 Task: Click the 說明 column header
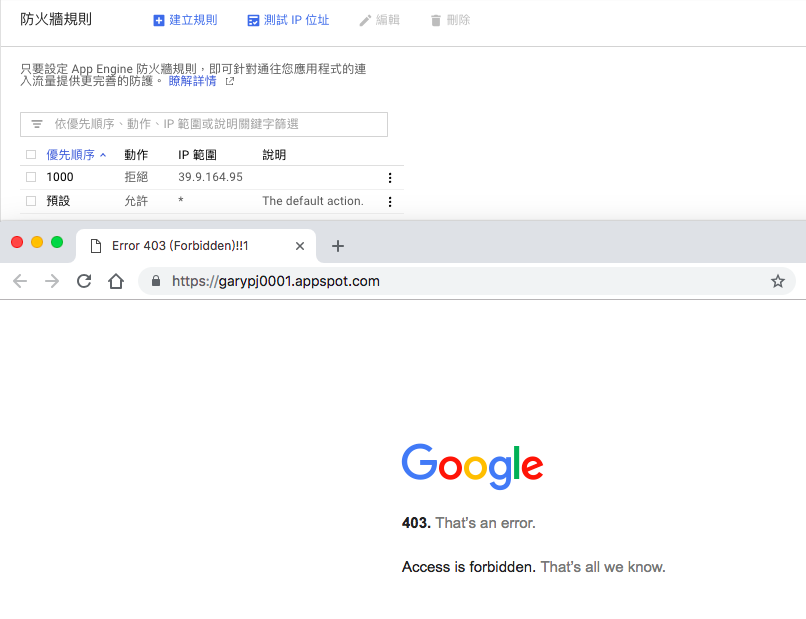[x=274, y=155]
